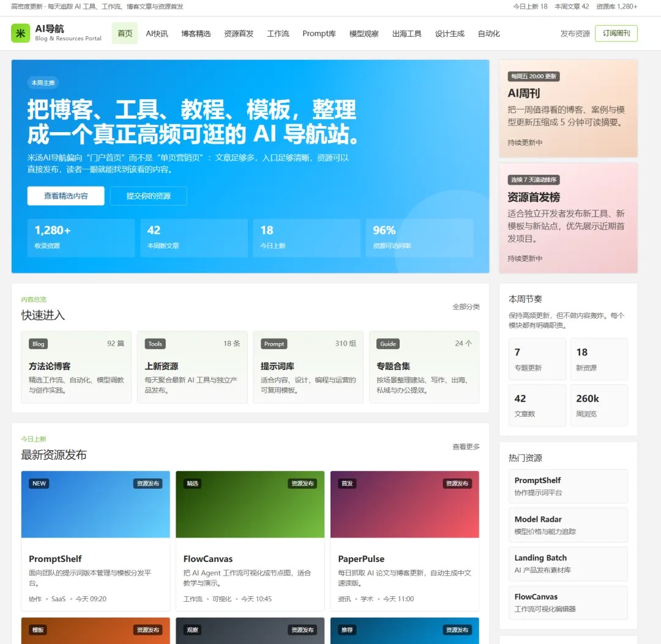This screenshot has width=661, height=644.
Task: Click the 1,280+ 收录资源 stat tile
Action: pos(81,237)
